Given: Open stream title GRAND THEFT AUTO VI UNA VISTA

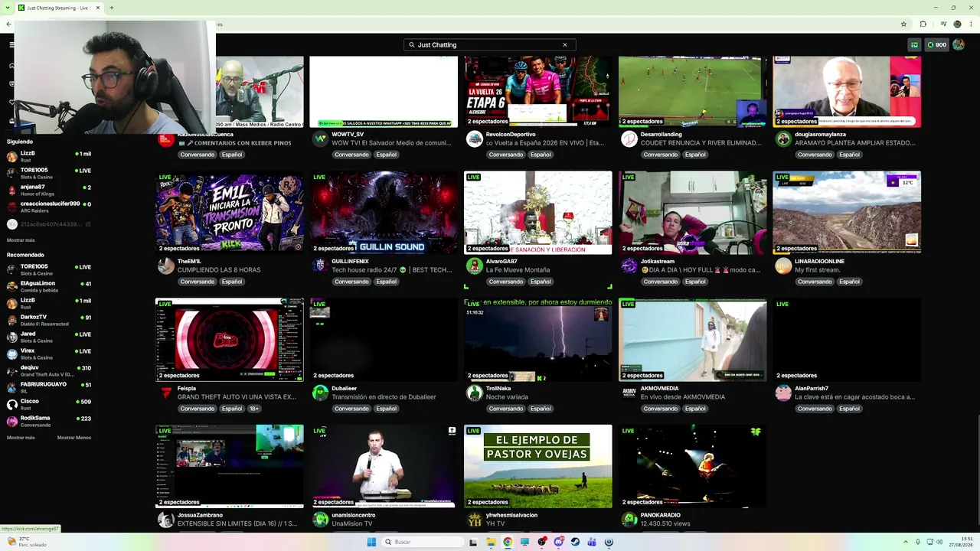Looking at the screenshot, I should 237,397.
